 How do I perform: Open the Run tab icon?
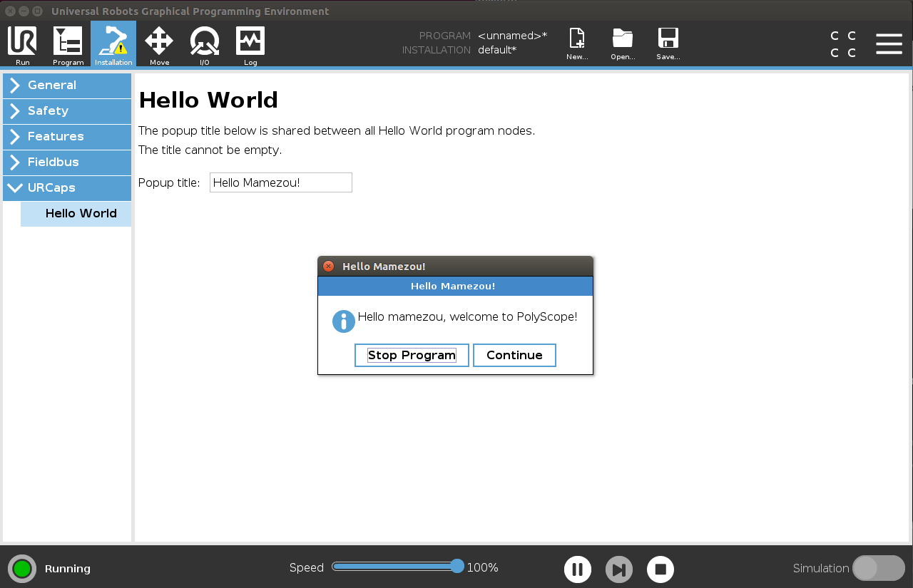(x=22, y=43)
